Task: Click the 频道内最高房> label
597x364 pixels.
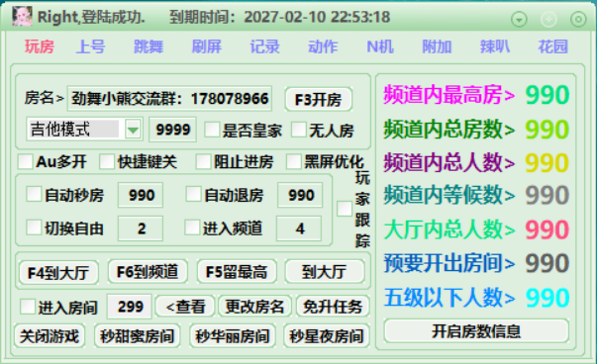Action: [449, 95]
